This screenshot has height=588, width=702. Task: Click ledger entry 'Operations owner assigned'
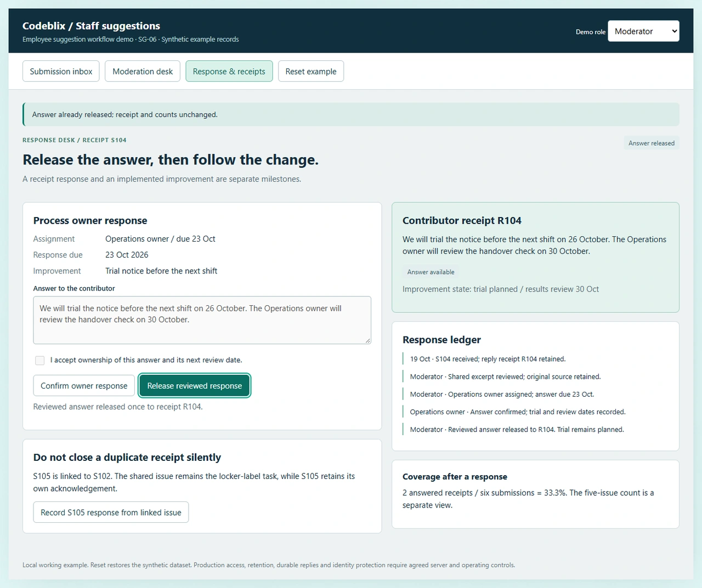point(502,394)
